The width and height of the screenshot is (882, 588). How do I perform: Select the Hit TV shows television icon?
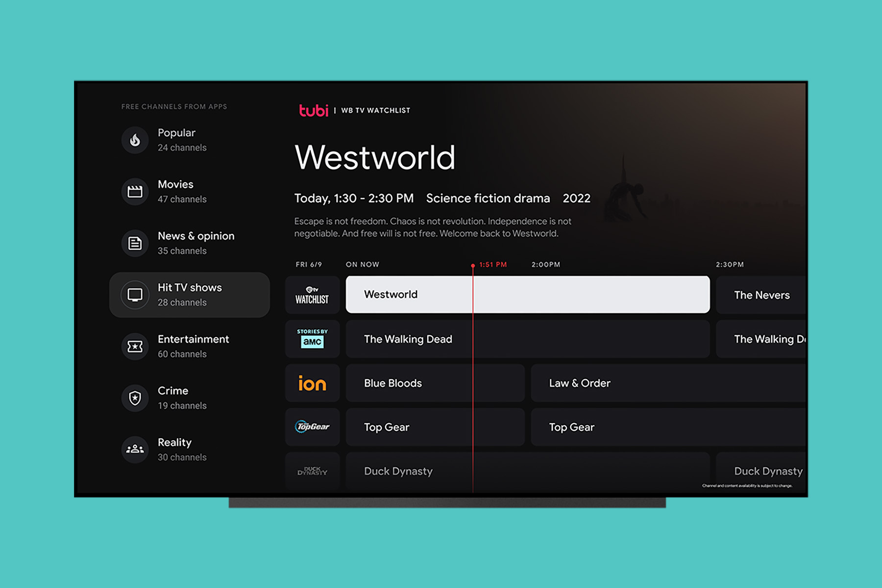[135, 294]
